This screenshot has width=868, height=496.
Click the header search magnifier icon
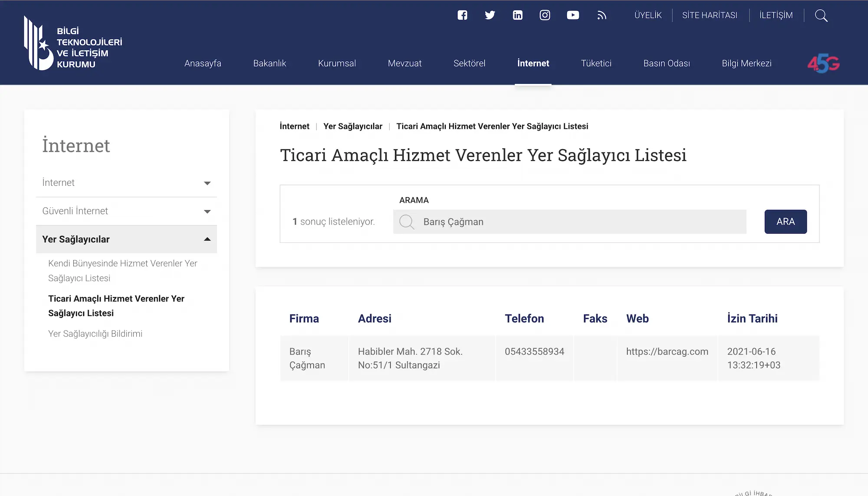(821, 16)
